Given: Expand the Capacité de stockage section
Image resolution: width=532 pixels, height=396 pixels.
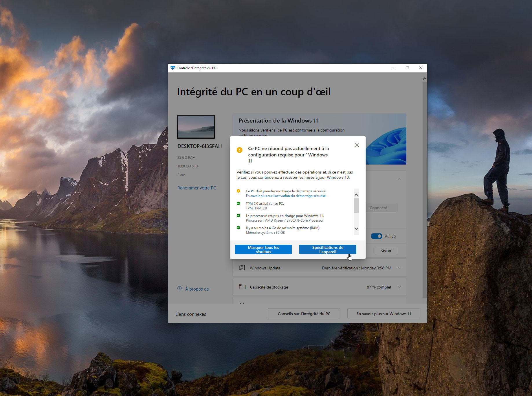Looking at the screenshot, I should 399,287.
